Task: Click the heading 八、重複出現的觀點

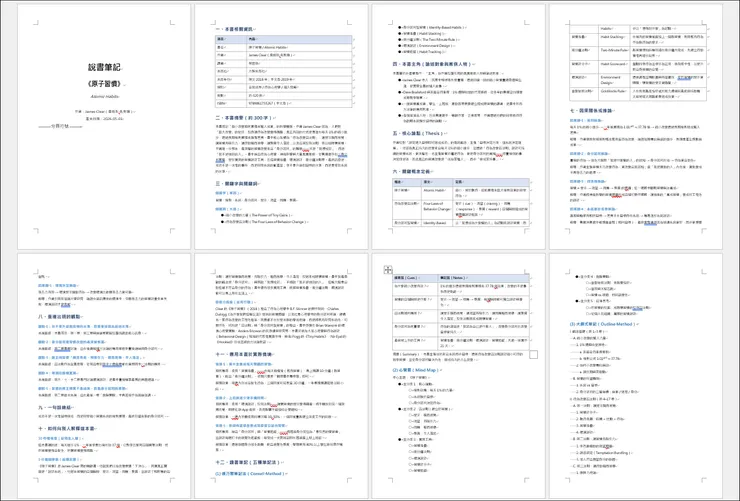Action: click(x=60, y=317)
